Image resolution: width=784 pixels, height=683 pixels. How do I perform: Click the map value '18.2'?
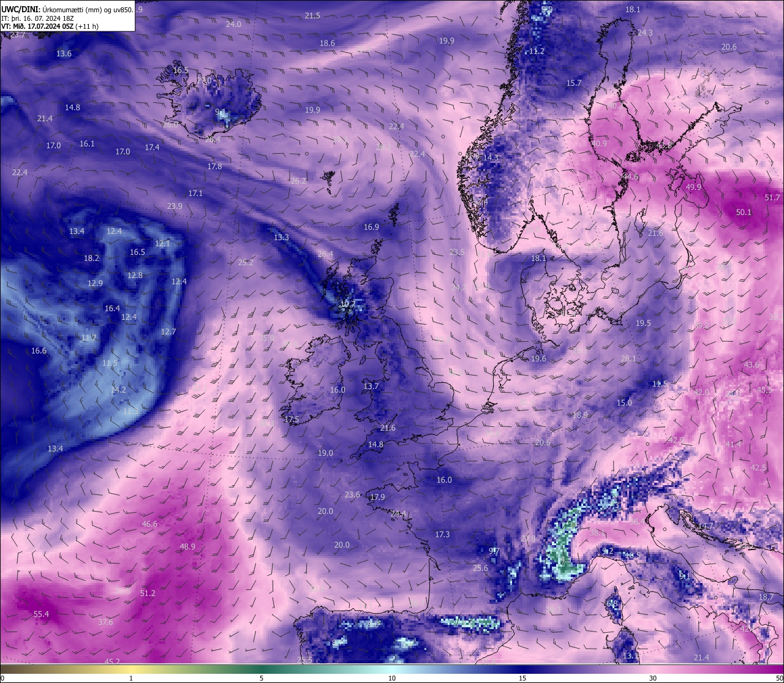(x=91, y=258)
